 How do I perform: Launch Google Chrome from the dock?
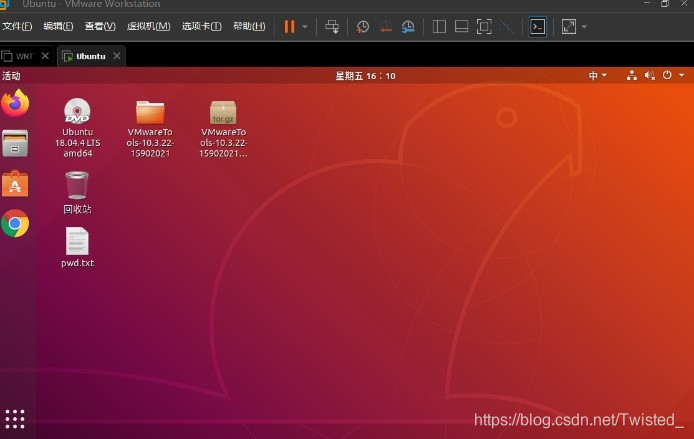(x=15, y=223)
